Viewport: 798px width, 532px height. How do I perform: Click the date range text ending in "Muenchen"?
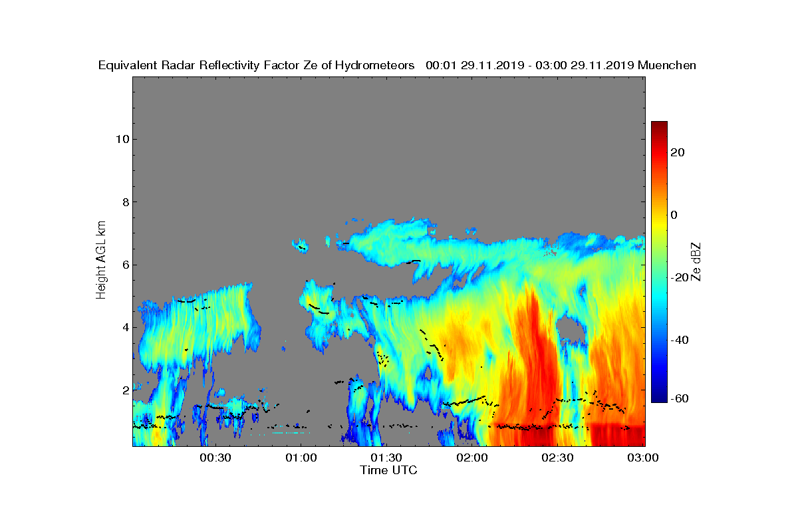tap(561, 65)
